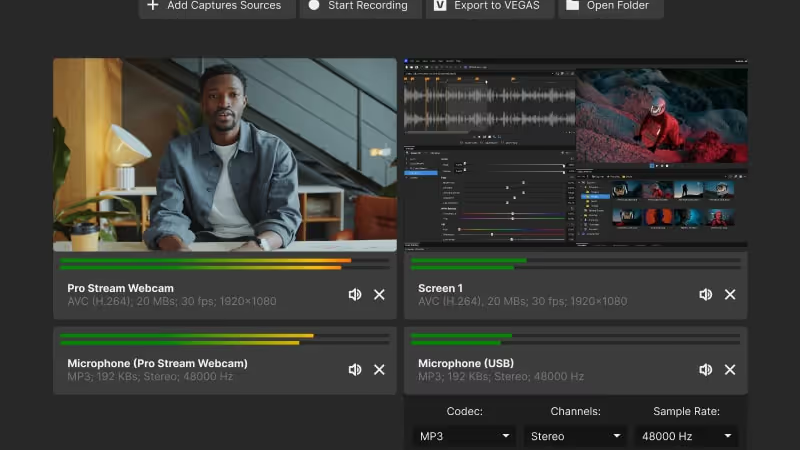Click the Open Folder button

pyautogui.click(x=611, y=7)
